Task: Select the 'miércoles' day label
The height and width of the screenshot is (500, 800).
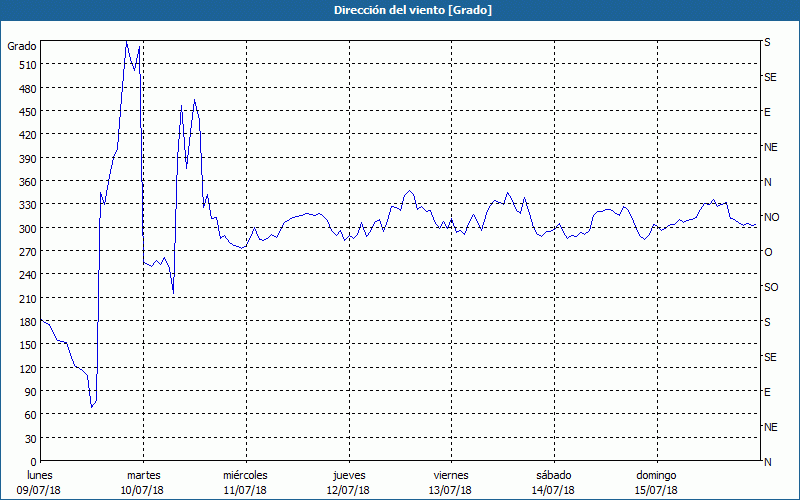Action: coord(245,476)
